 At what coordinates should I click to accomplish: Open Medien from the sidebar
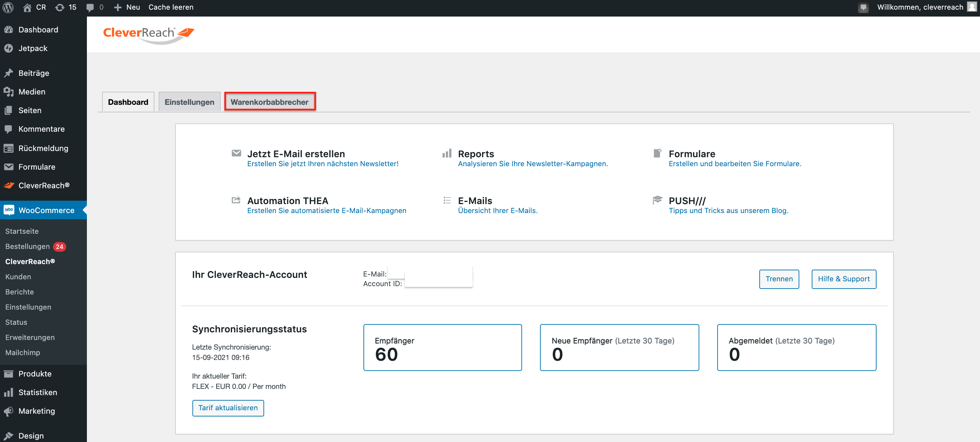[32, 92]
